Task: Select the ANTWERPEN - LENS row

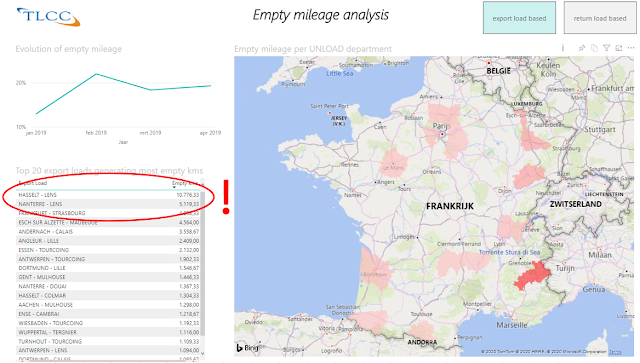Action: (x=108, y=350)
